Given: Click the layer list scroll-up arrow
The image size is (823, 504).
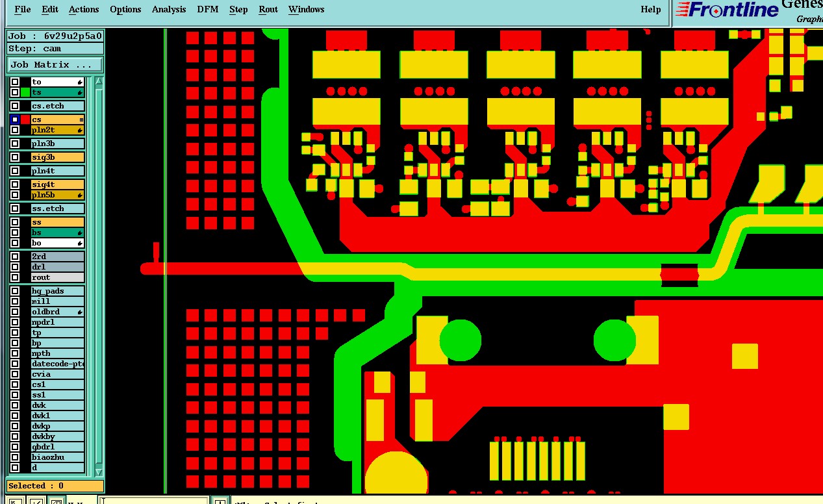Looking at the screenshot, I should pos(99,81).
